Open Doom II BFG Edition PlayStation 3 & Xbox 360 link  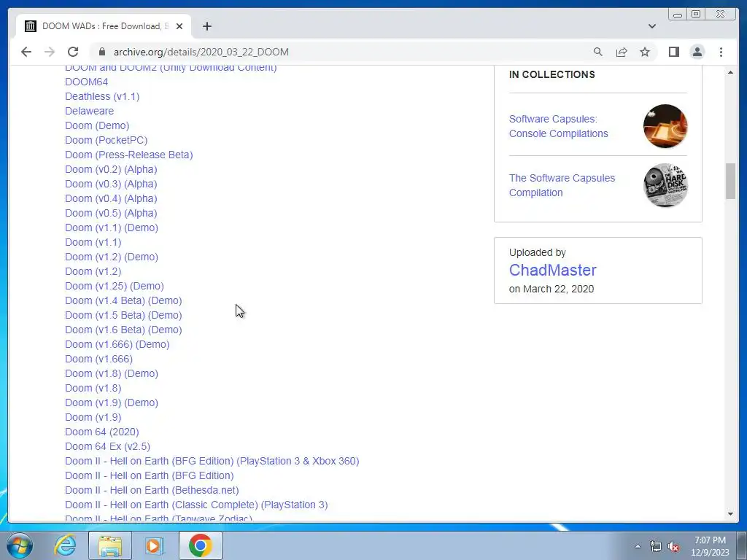coord(212,462)
